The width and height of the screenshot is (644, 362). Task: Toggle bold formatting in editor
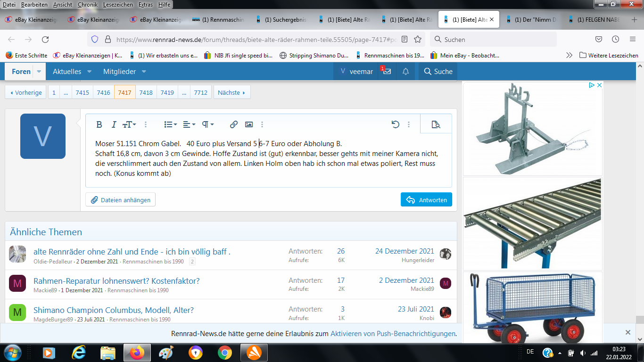point(99,124)
